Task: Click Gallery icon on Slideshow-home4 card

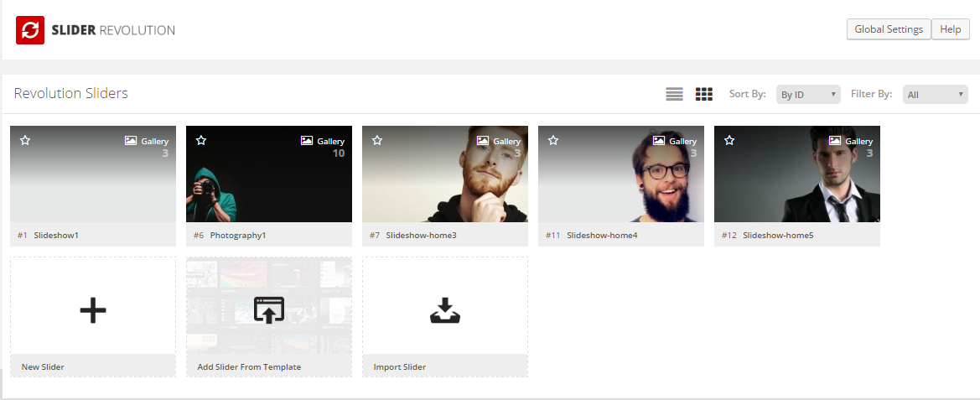Action: click(659, 141)
